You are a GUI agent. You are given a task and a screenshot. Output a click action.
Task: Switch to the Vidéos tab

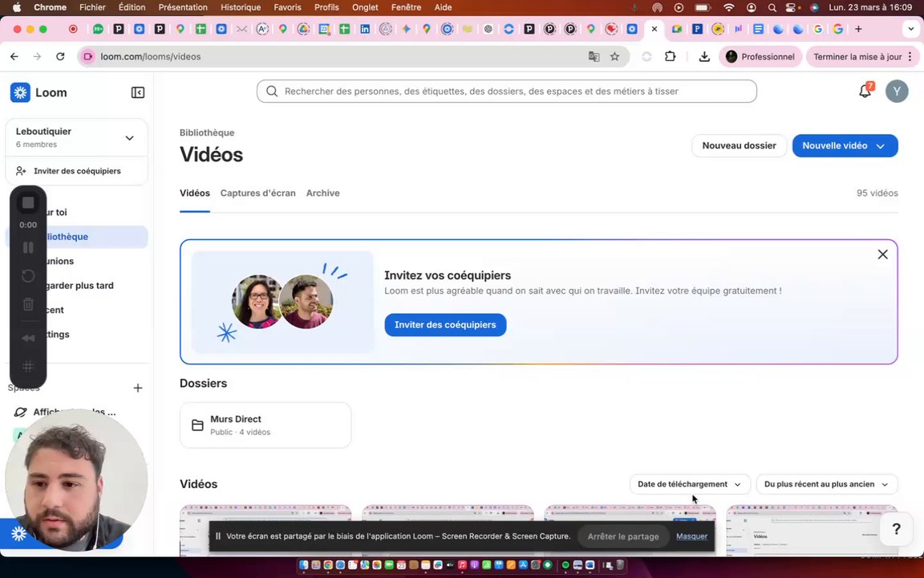[194, 193]
